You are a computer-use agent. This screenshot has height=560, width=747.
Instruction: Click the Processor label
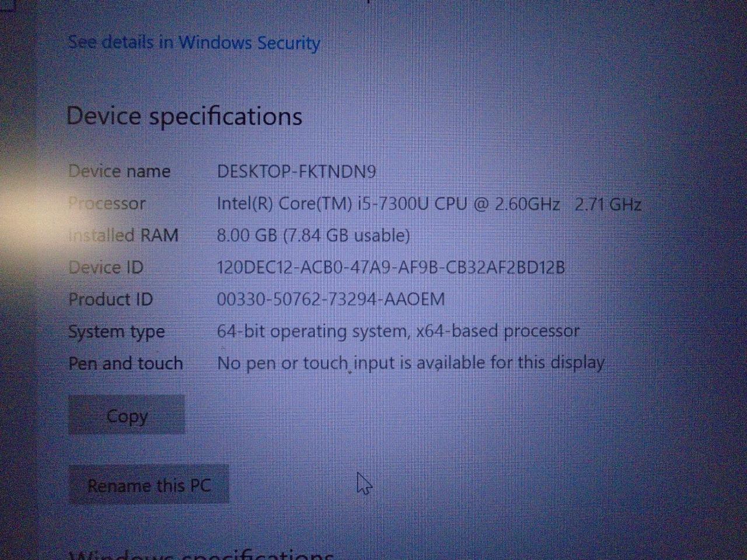point(107,204)
